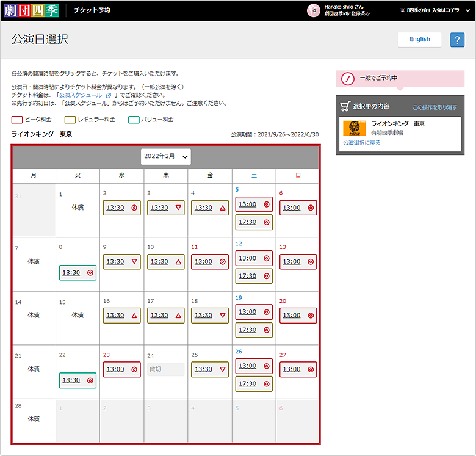Click 公演選択に戻る link
This screenshot has width=476, height=456.
click(x=361, y=143)
